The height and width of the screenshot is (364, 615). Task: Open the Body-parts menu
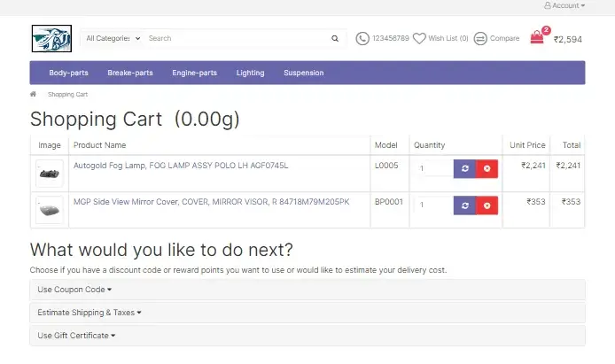[x=68, y=73]
